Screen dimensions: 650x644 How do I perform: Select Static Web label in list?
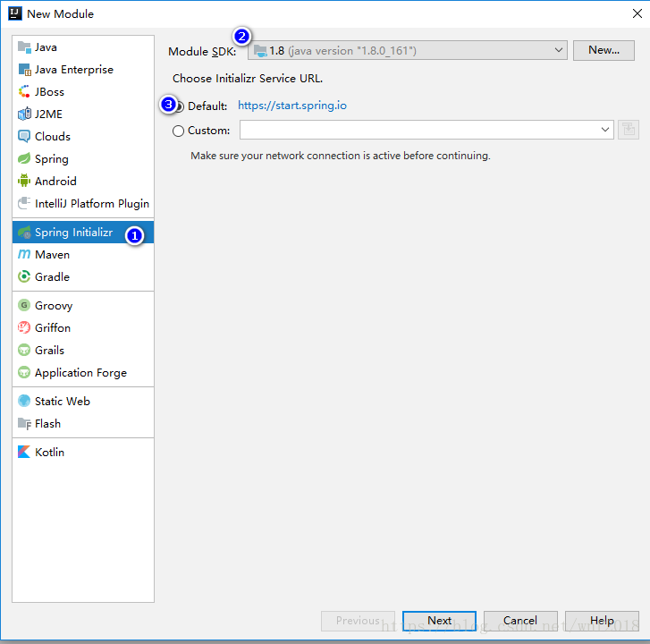tap(63, 402)
